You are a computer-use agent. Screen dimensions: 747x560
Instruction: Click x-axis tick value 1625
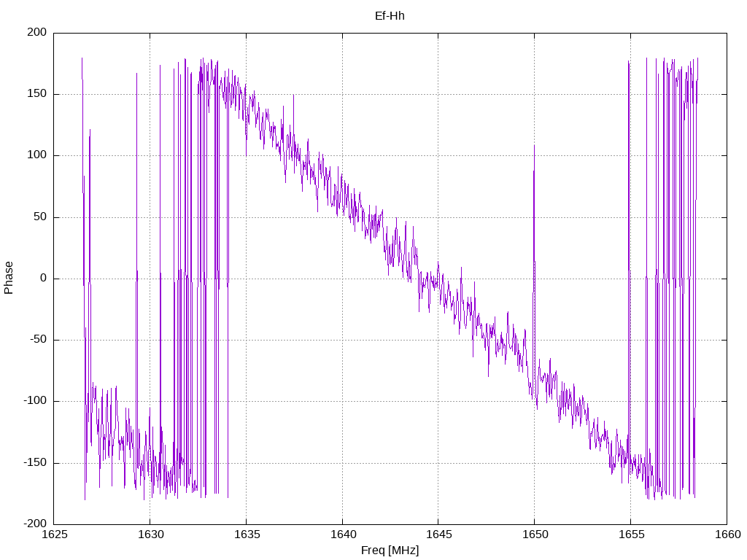[54, 534]
